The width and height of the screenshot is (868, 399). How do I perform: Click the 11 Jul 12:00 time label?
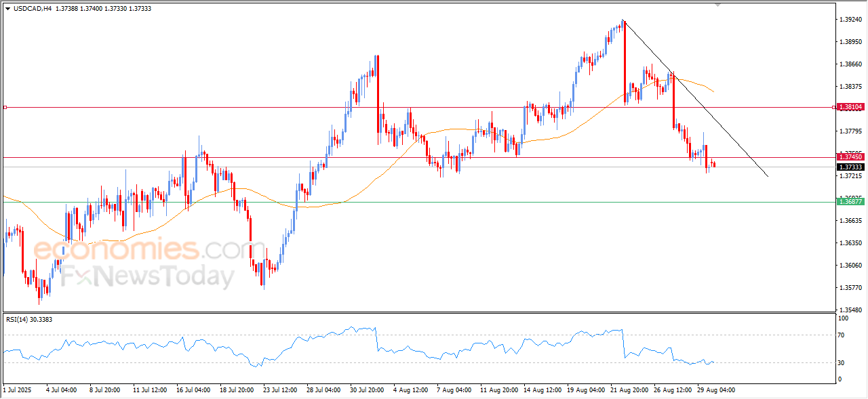(150, 390)
